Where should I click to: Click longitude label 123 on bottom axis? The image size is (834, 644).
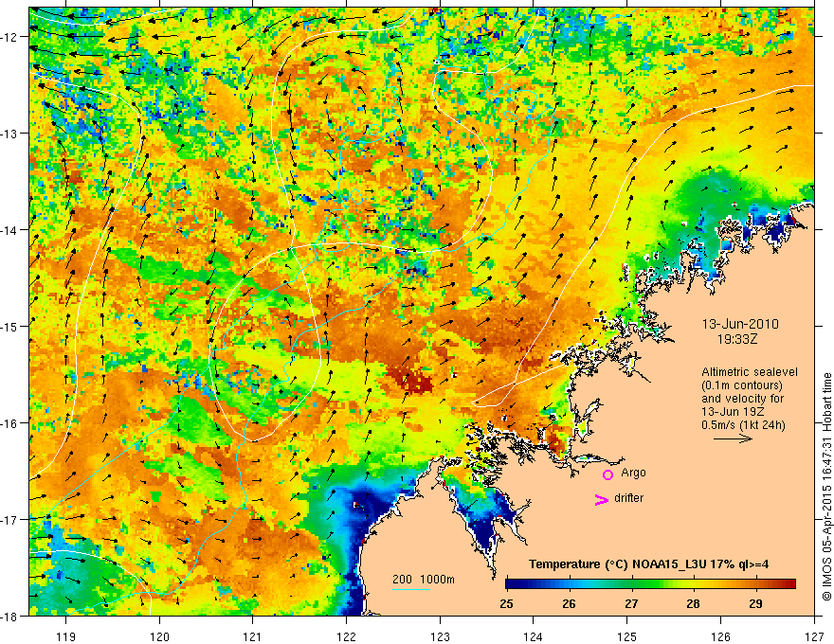pyautogui.click(x=440, y=636)
